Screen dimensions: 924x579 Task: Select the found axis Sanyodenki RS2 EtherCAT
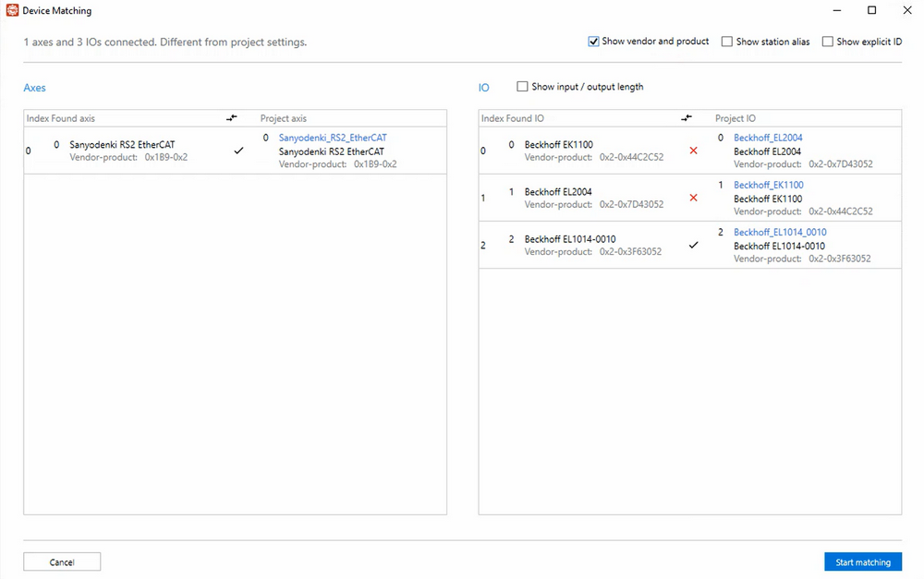pos(122,144)
